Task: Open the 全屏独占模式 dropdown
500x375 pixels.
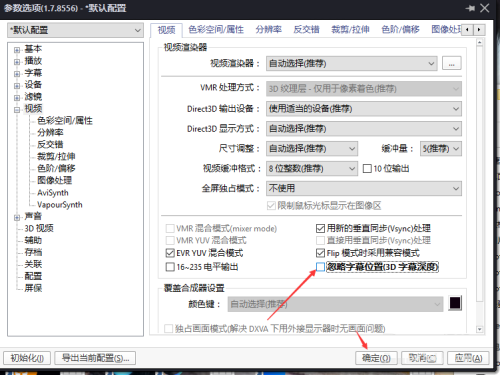Action: tap(364, 189)
